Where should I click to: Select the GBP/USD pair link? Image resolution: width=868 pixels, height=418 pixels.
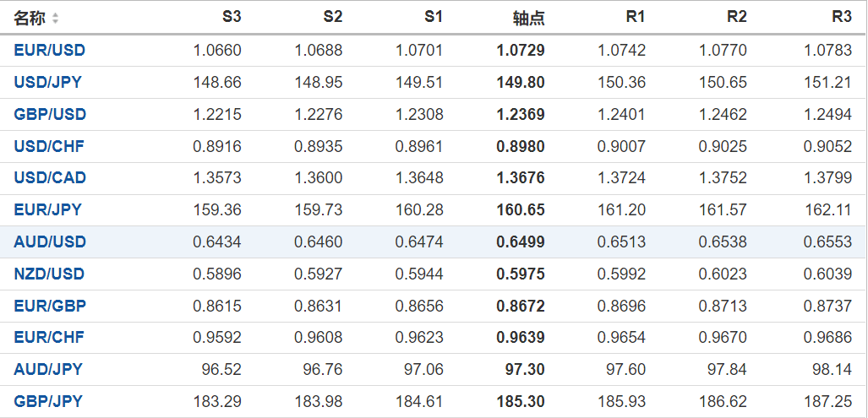tap(50, 114)
